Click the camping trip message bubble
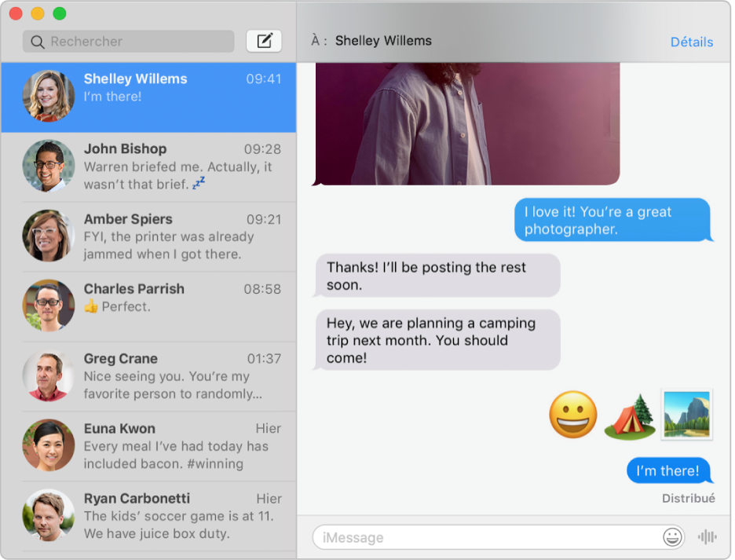This screenshot has height=560, width=735. [437, 340]
